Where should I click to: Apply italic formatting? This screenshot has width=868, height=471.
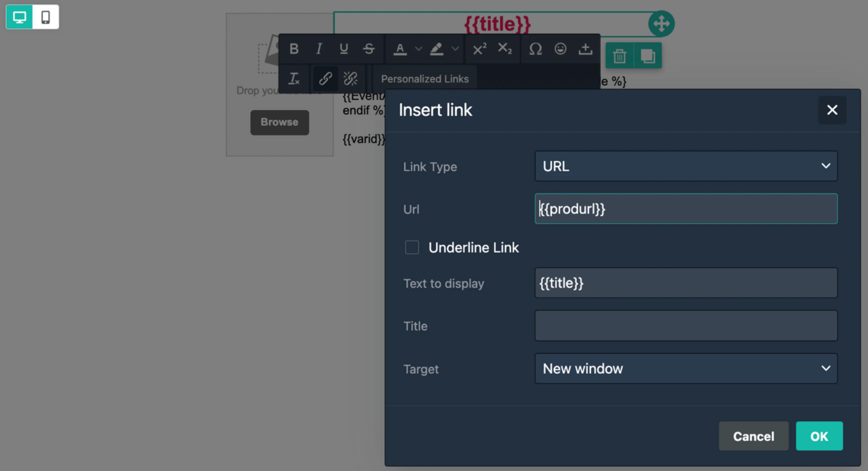click(319, 49)
